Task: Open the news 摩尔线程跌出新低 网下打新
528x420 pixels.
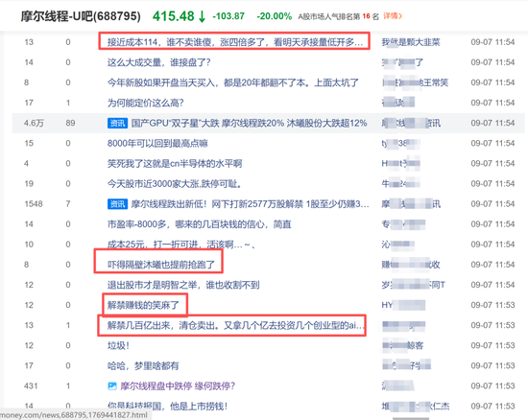Action: 251,204
